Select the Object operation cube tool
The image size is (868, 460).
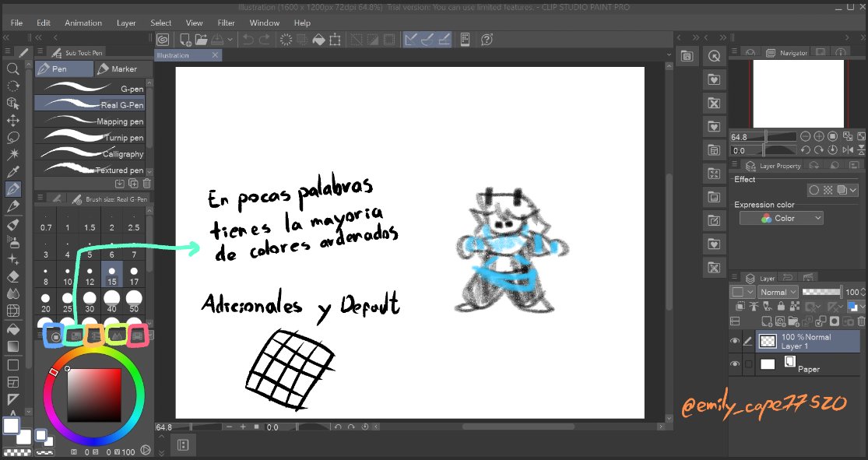[x=12, y=104]
